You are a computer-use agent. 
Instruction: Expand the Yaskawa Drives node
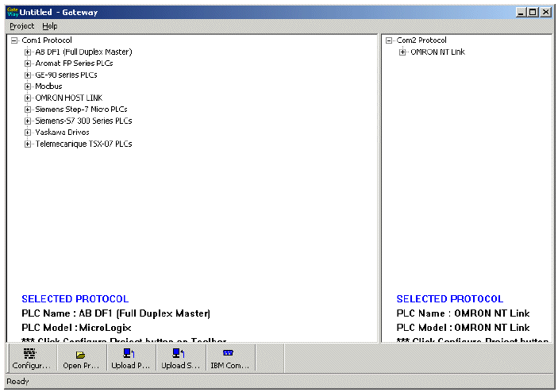(28, 133)
